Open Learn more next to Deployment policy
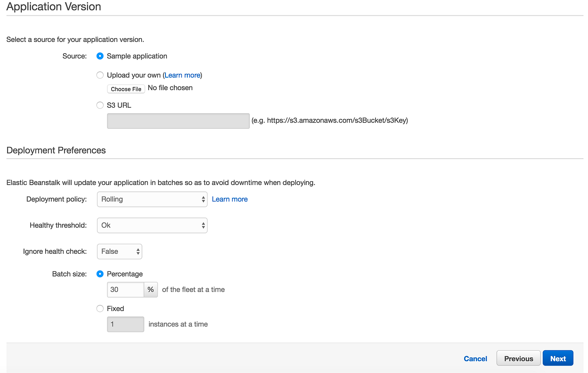This screenshot has width=588, height=373. [x=230, y=199]
